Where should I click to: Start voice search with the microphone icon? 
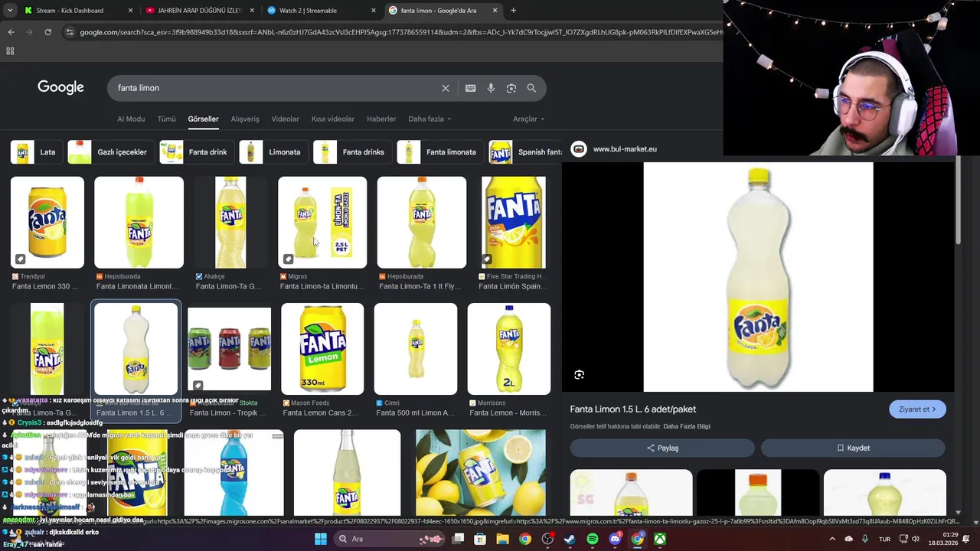click(x=491, y=88)
